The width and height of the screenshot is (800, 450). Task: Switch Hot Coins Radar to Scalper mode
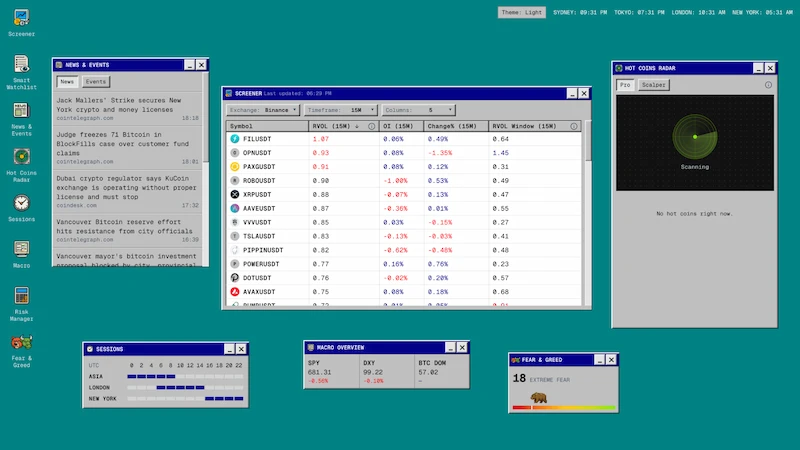coord(654,85)
